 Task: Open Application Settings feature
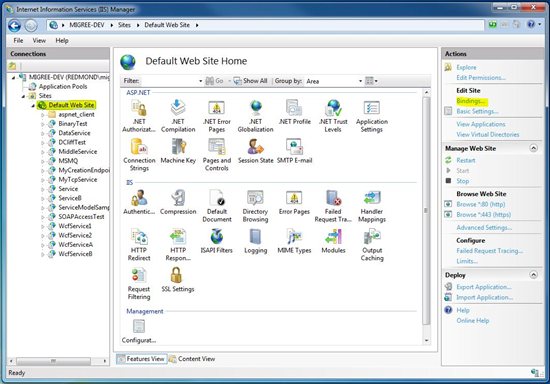coord(372,116)
